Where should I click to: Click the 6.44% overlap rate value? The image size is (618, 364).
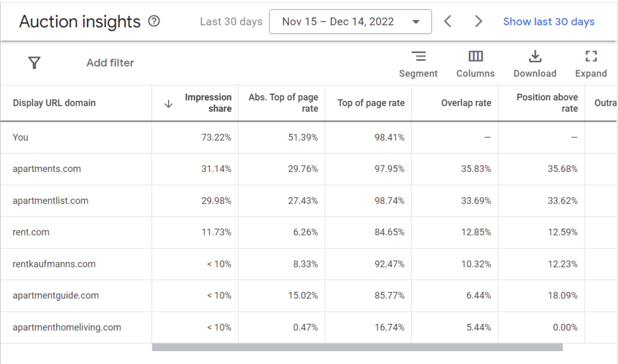coord(479,296)
